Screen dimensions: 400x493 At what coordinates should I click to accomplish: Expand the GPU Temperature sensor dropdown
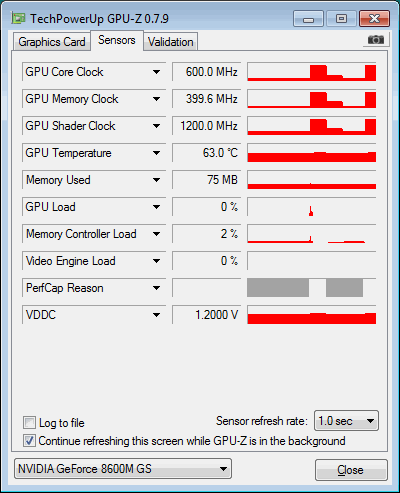coord(156,153)
